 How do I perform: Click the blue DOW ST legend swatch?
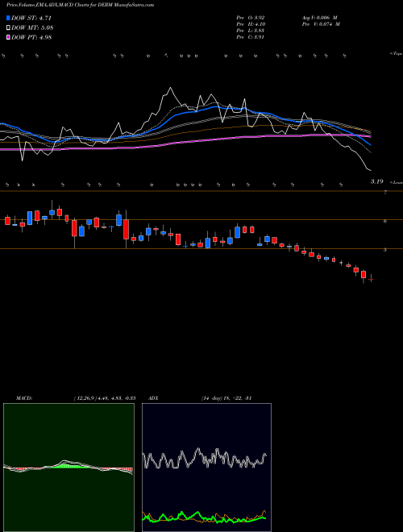tap(8, 18)
